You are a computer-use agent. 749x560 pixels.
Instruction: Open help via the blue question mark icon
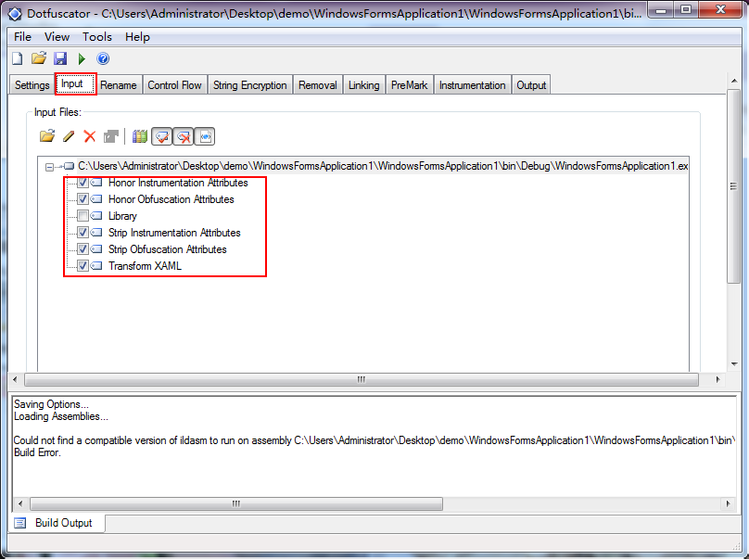[x=103, y=58]
